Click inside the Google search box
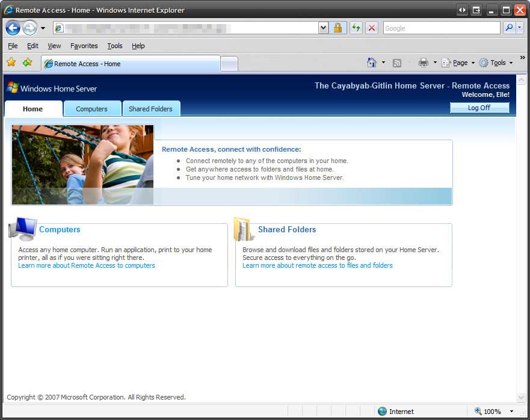Viewport: 530px width, 420px height. (442, 28)
